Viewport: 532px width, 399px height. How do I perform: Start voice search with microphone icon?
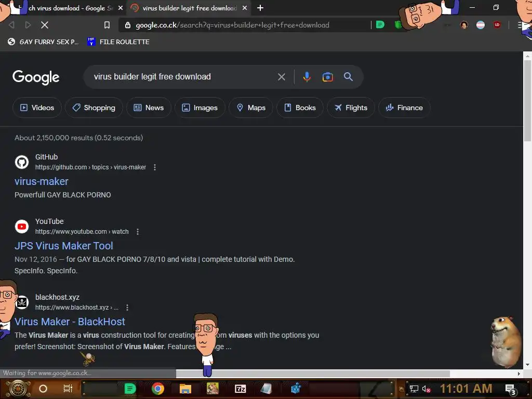tap(307, 77)
